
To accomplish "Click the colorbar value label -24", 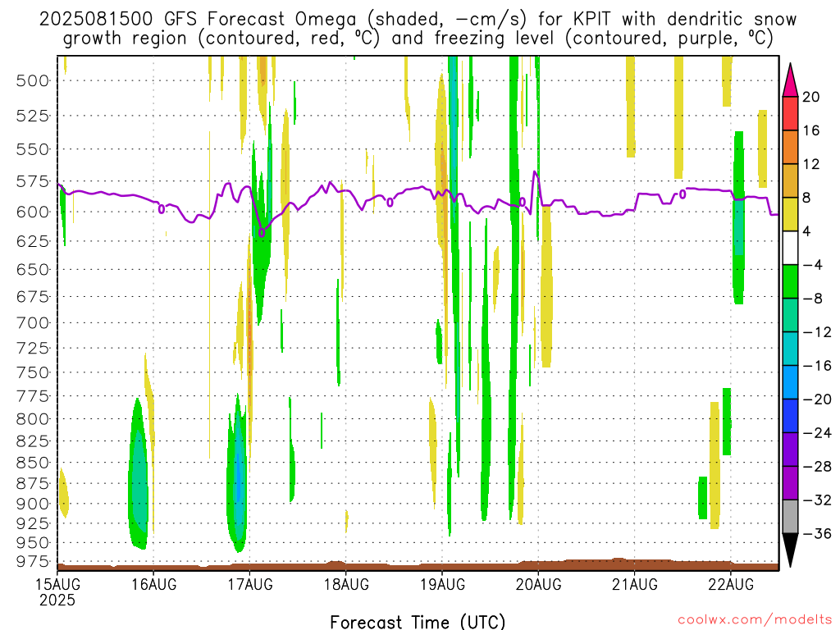I will (816, 433).
